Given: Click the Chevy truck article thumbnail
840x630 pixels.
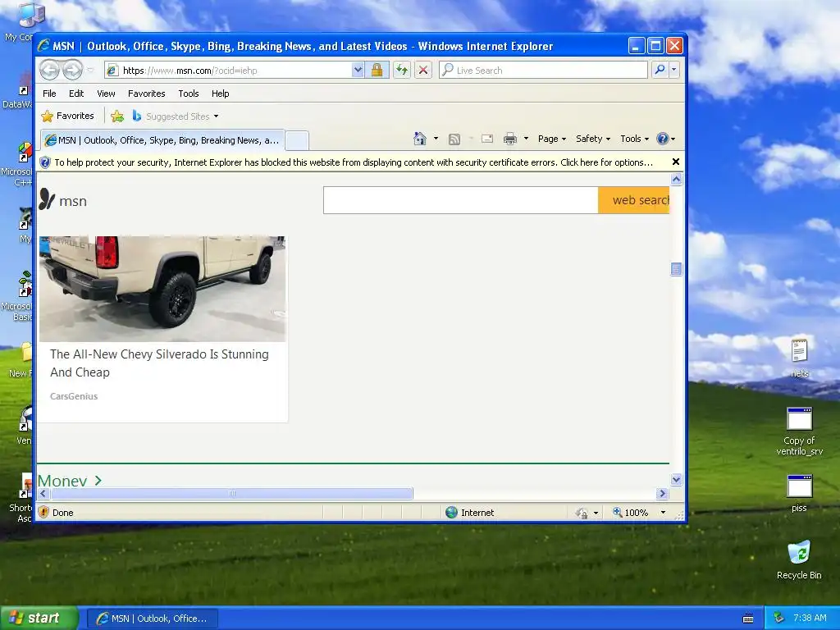Looking at the screenshot, I should [x=162, y=289].
